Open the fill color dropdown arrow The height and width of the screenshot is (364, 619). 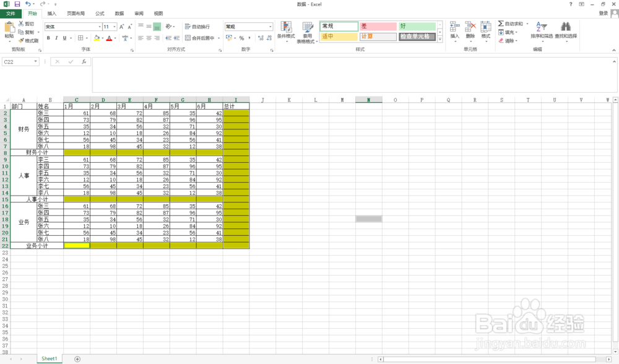pos(103,38)
